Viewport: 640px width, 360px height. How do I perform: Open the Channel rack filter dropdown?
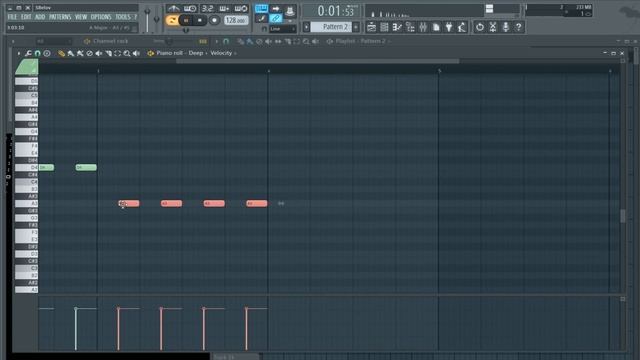53,41
